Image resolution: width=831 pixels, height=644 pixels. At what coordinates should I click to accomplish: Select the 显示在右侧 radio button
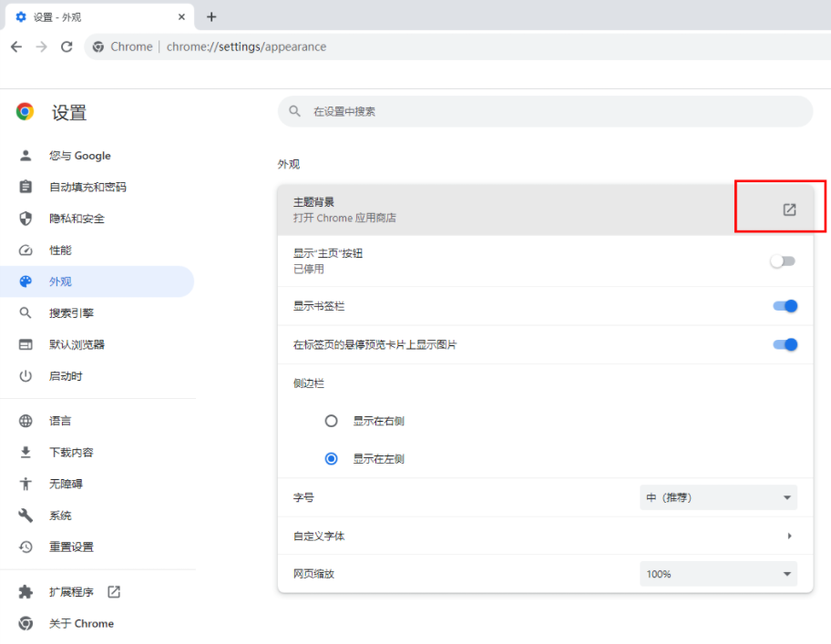click(x=332, y=421)
